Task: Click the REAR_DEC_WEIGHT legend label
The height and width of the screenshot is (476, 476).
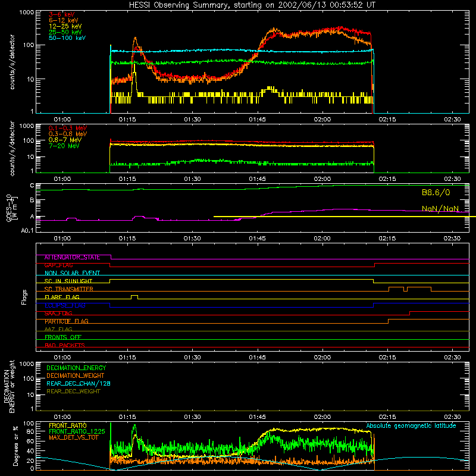Action: (73, 392)
